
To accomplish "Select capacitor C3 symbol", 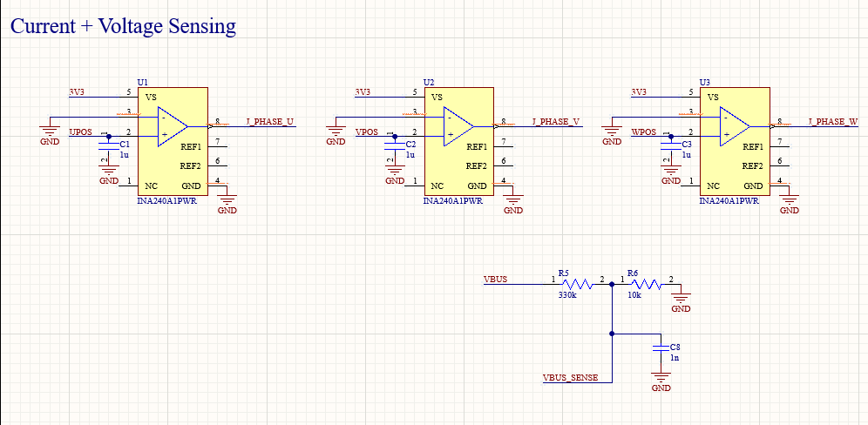I will point(671,146).
